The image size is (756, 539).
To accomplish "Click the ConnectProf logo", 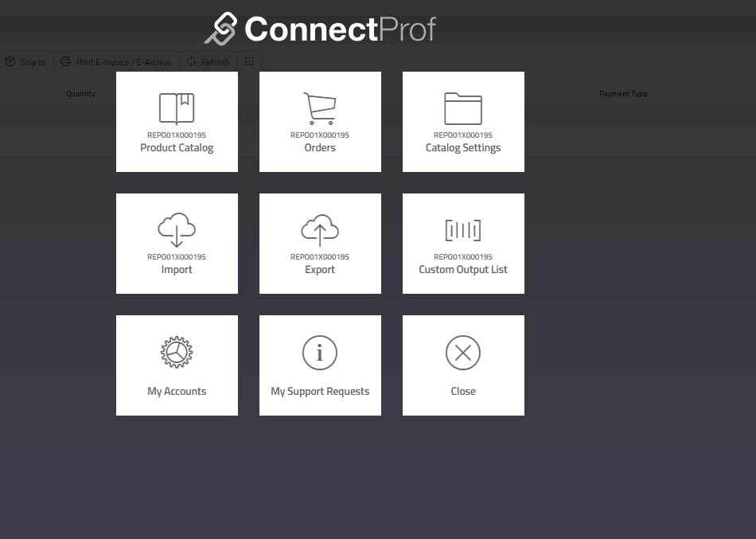I will (320, 29).
